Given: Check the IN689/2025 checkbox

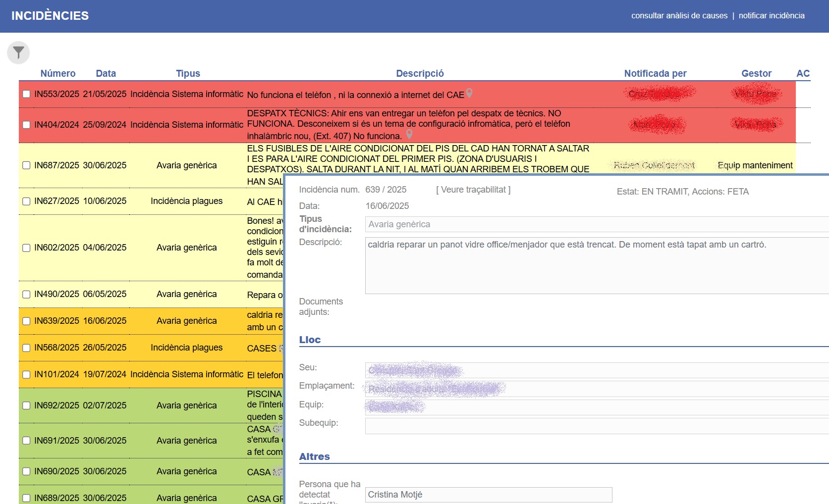Looking at the screenshot, I should [26, 498].
